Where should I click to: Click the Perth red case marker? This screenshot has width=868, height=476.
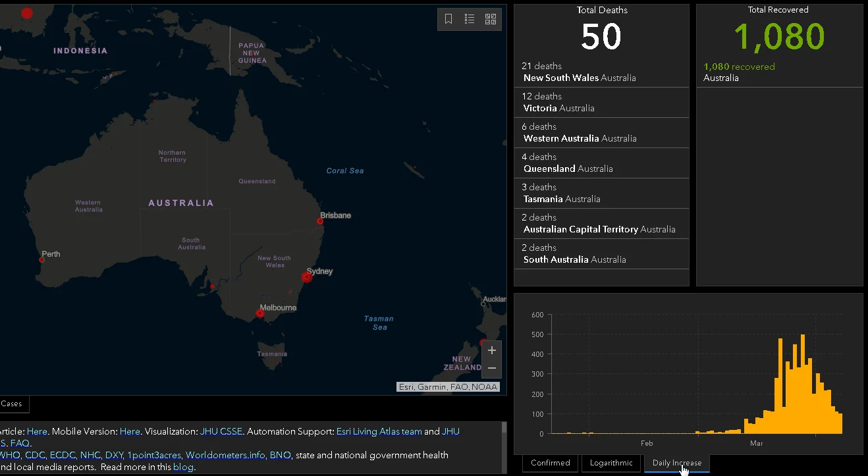pyautogui.click(x=42, y=260)
